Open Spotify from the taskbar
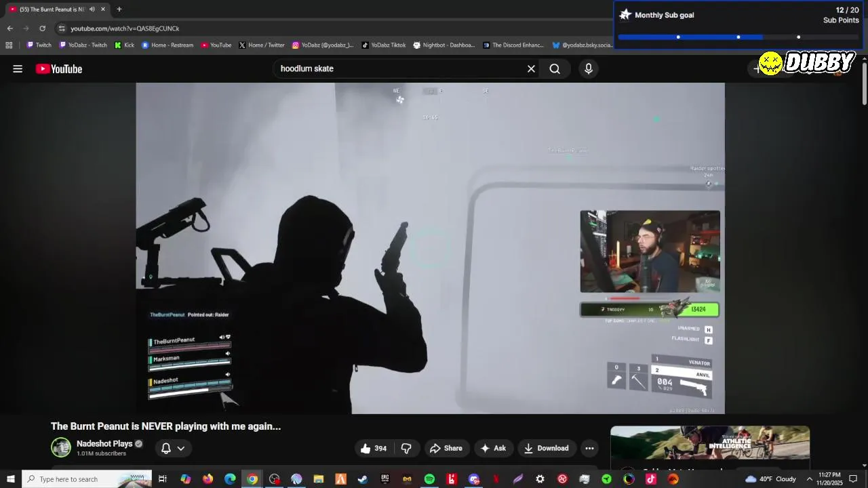The image size is (868, 488). (429, 479)
